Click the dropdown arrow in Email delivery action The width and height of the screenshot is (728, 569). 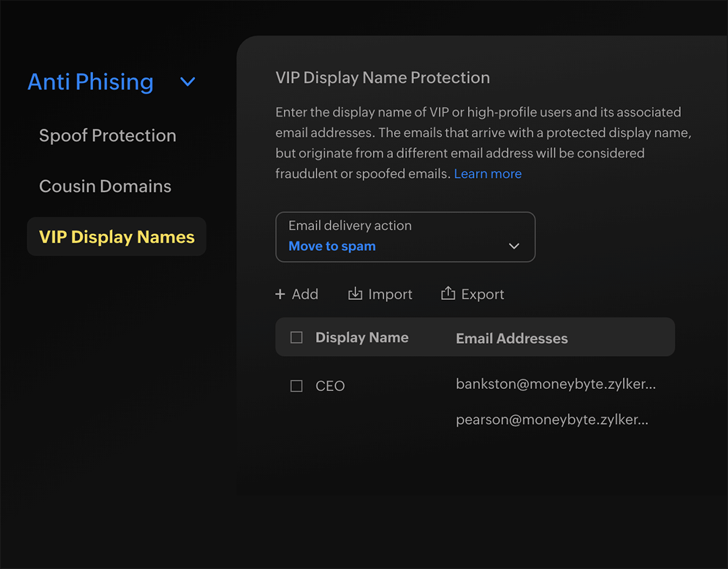click(514, 247)
